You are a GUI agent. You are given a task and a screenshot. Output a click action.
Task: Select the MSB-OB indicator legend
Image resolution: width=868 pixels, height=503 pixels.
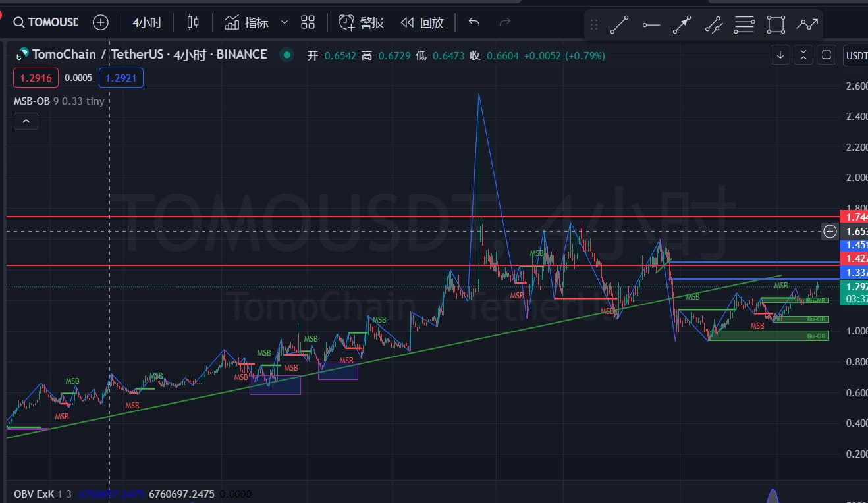59,101
